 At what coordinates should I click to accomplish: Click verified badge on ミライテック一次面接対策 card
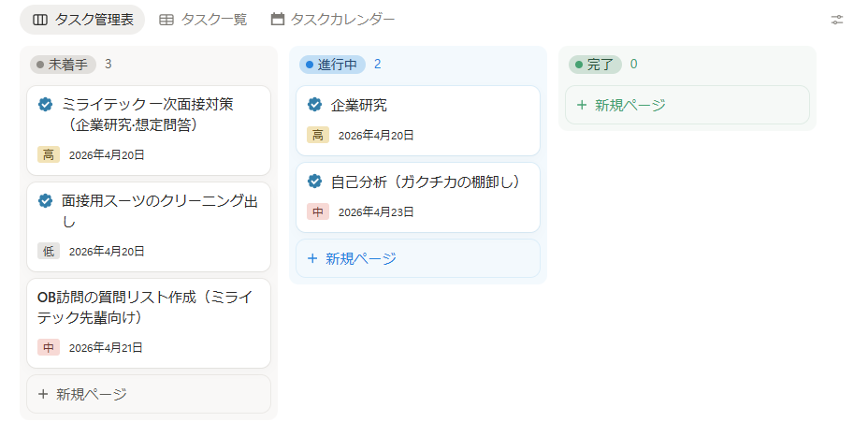pos(45,104)
